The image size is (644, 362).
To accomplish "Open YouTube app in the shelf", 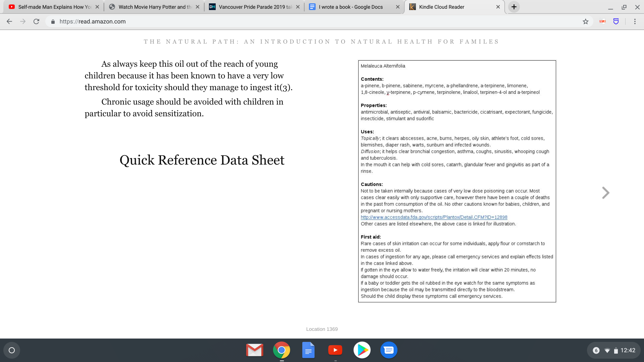I will [x=335, y=350].
